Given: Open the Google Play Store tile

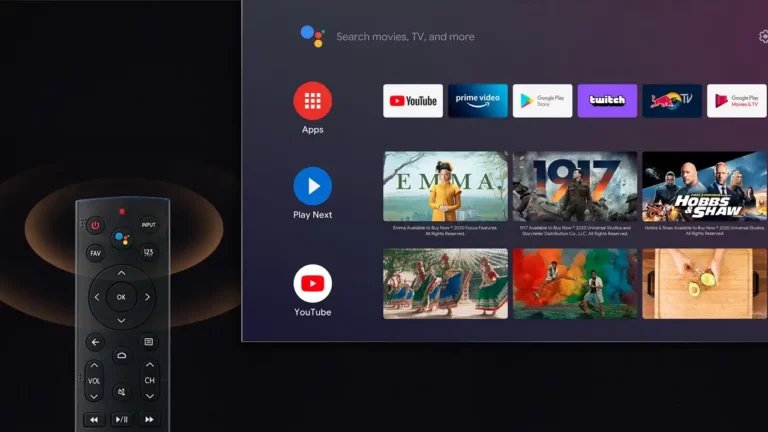Looking at the screenshot, I should (x=542, y=101).
